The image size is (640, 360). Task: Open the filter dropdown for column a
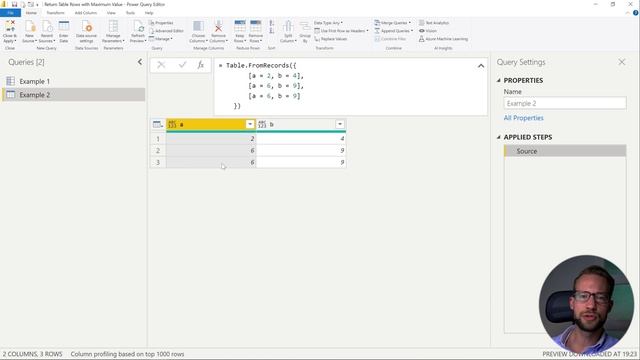(250, 124)
